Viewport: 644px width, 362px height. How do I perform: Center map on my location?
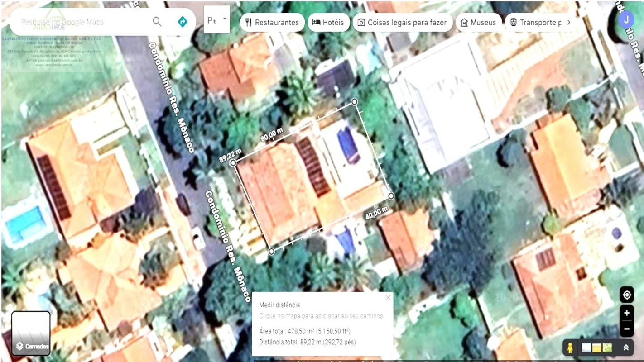[x=627, y=295]
